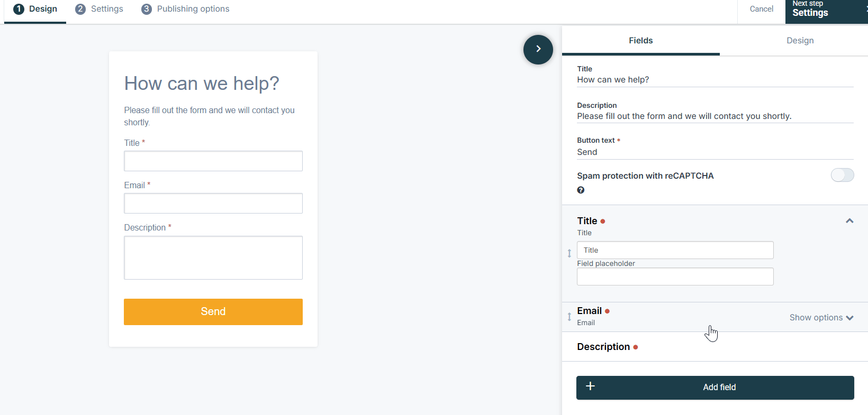Switch to the Design panel tab

[800, 41]
